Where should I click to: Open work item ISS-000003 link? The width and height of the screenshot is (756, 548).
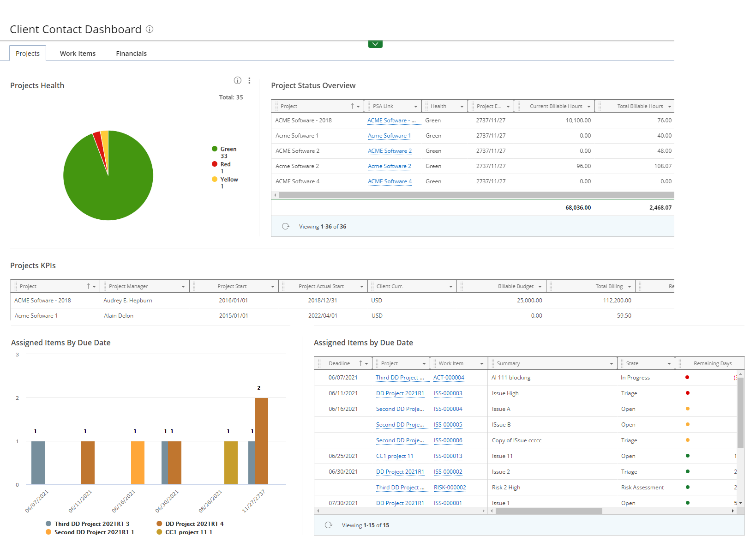click(x=448, y=393)
